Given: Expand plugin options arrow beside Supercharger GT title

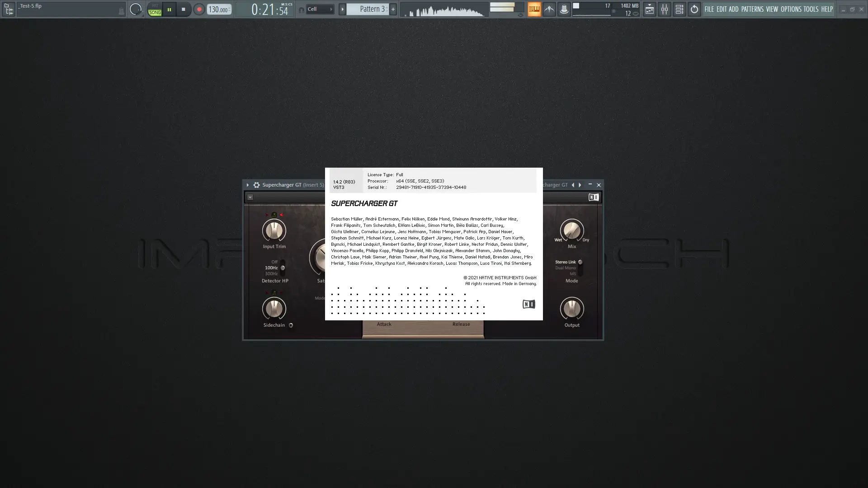Looking at the screenshot, I should 247,185.
